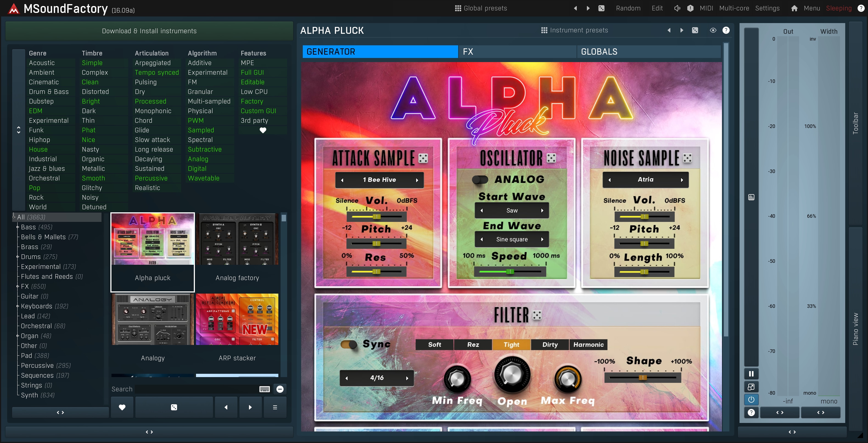The width and height of the screenshot is (868, 443).
Task: Click the Multi-core button
Action: point(734,8)
